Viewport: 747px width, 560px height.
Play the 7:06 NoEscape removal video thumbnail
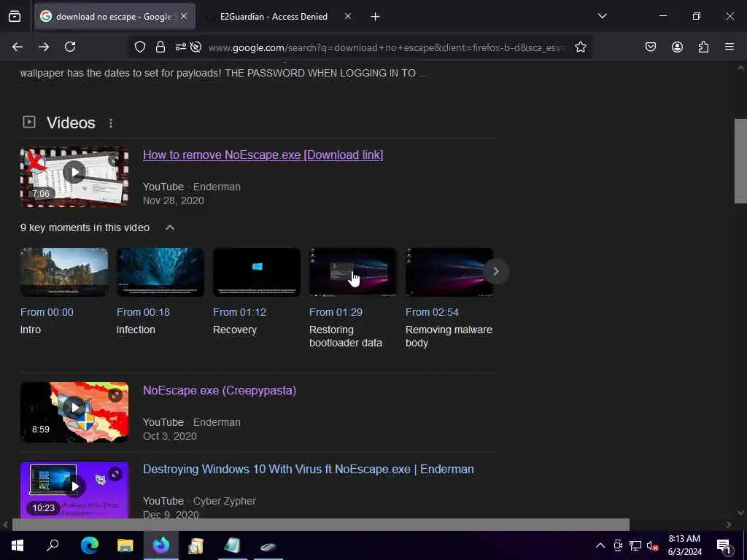(x=74, y=176)
